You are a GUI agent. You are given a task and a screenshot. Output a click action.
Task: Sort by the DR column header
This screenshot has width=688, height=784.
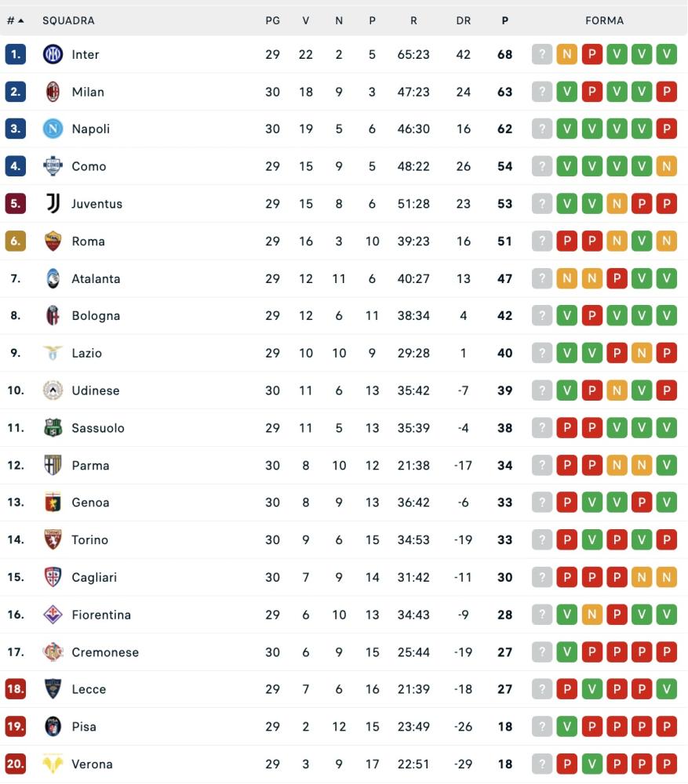pyautogui.click(x=464, y=20)
